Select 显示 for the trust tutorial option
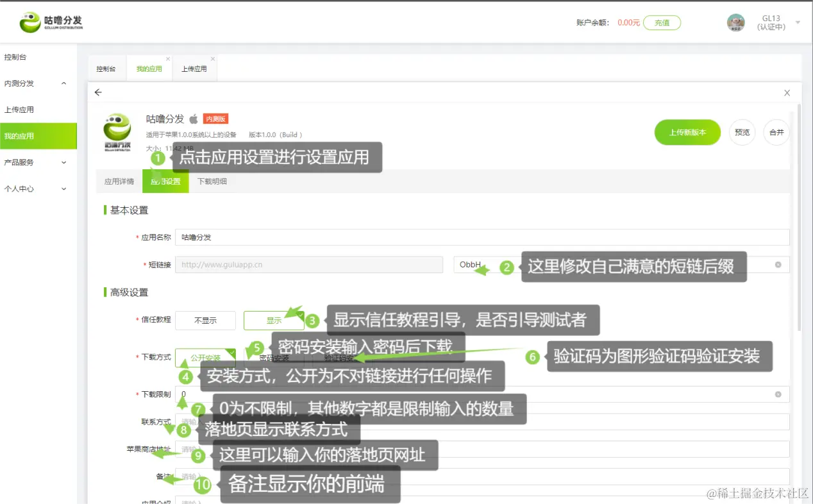This screenshot has width=813, height=504. [274, 320]
